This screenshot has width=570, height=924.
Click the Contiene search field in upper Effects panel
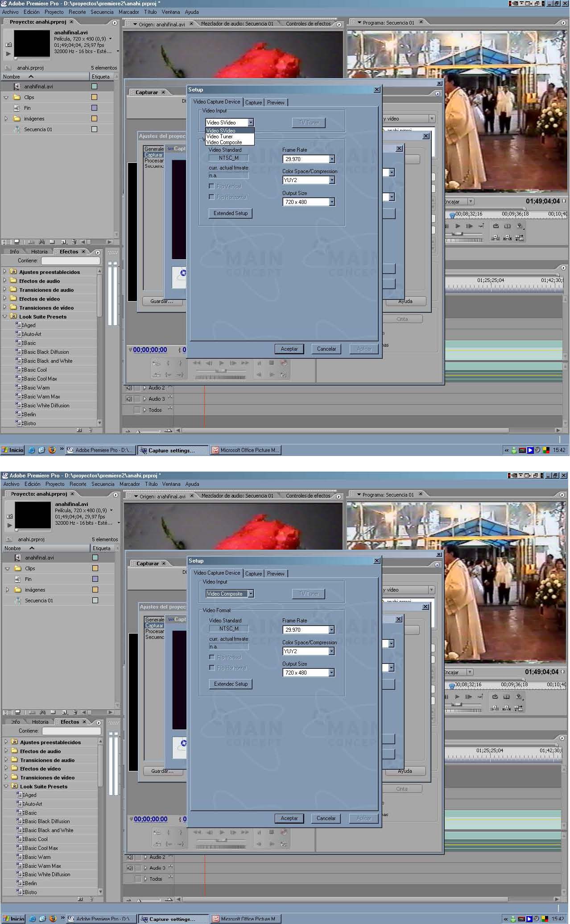click(x=70, y=261)
